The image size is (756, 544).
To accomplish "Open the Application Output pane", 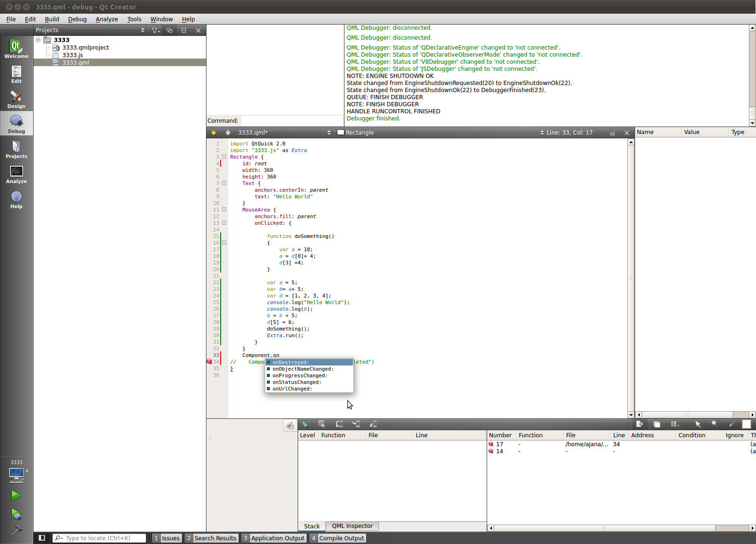I will (277, 538).
